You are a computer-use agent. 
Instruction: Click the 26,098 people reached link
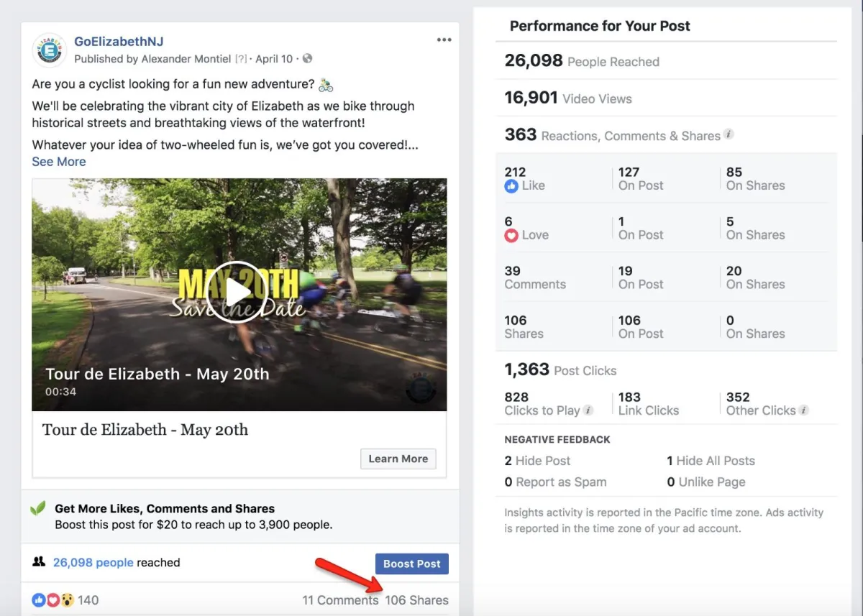(93, 563)
